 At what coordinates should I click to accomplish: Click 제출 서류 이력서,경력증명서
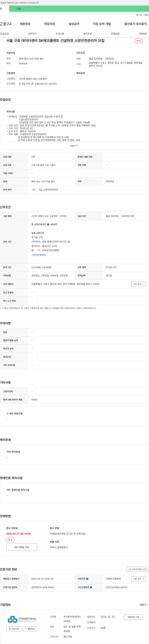click(x=59, y=547)
